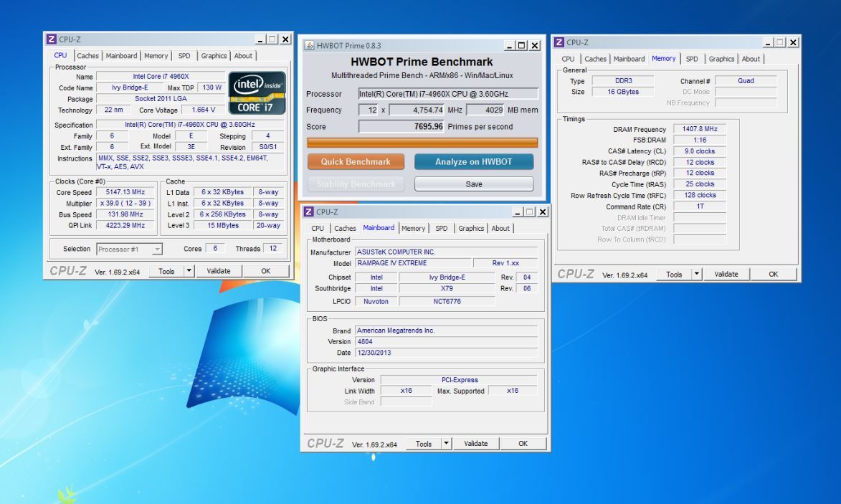Click OK in the Memory CPU-Z window
841x504 pixels.
click(x=774, y=274)
